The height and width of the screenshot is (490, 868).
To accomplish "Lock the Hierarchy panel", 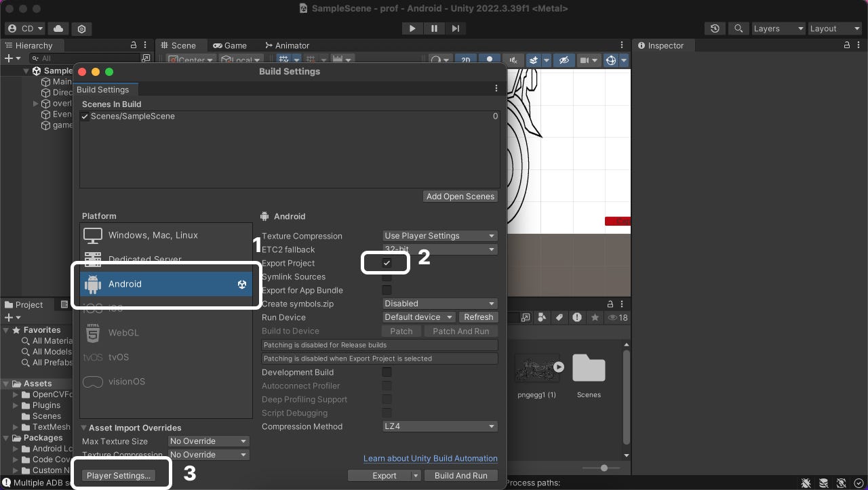I will click(134, 45).
